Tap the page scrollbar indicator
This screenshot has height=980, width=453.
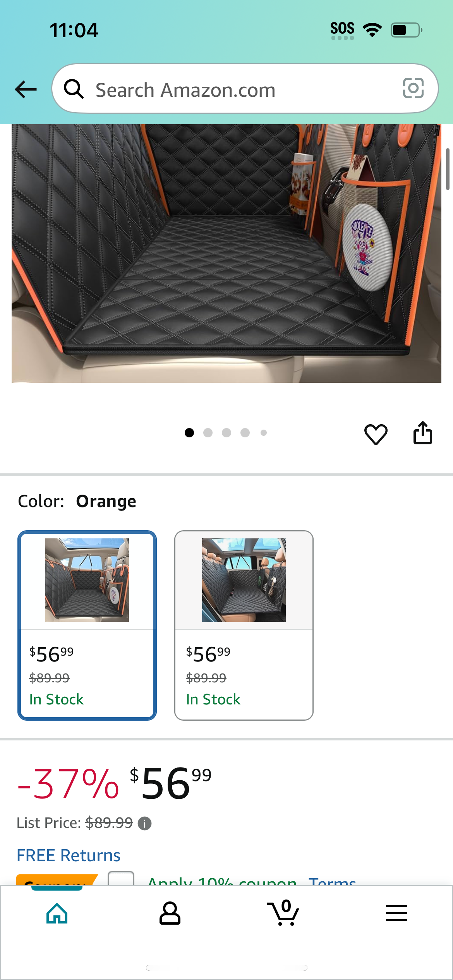448,169
